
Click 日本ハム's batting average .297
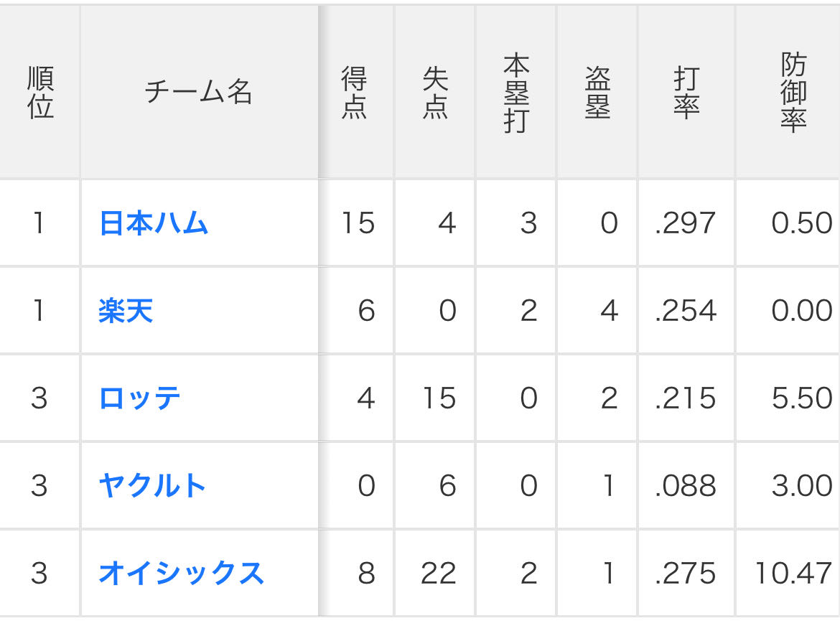point(686,224)
